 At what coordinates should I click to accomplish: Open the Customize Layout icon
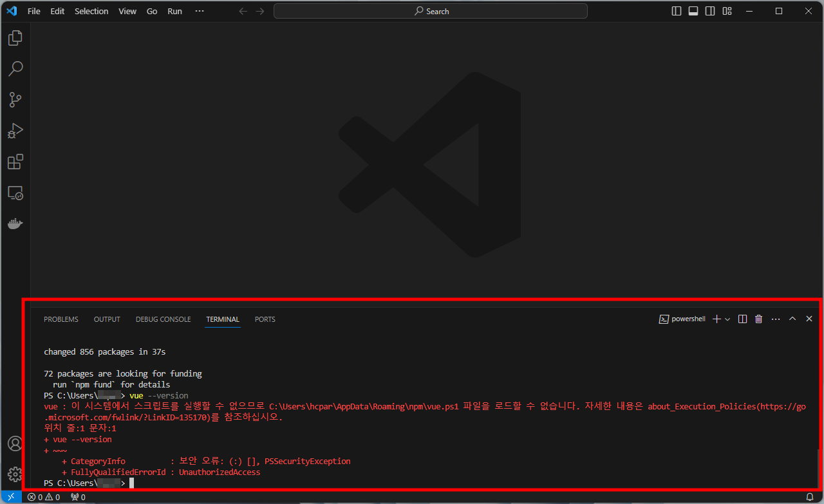727,11
